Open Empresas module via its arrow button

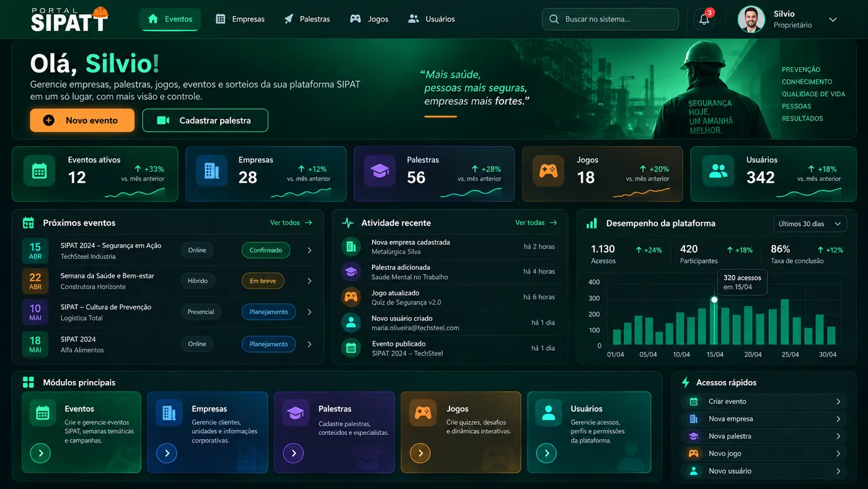(x=167, y=454)
